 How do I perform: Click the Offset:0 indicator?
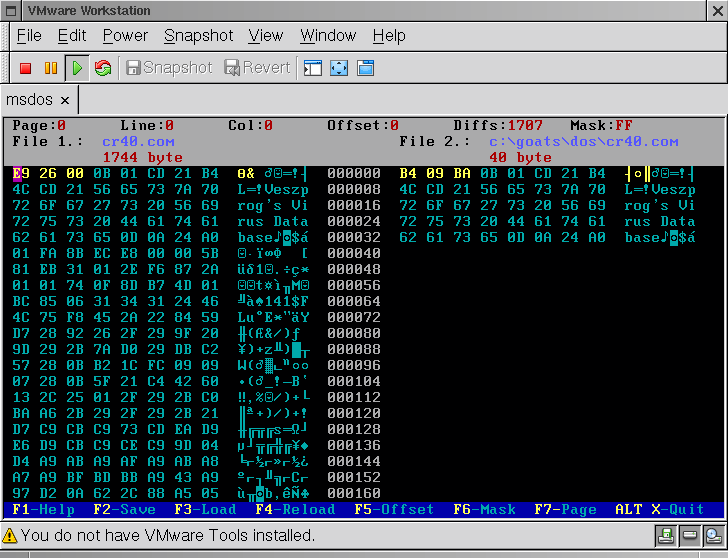point(363,125)
